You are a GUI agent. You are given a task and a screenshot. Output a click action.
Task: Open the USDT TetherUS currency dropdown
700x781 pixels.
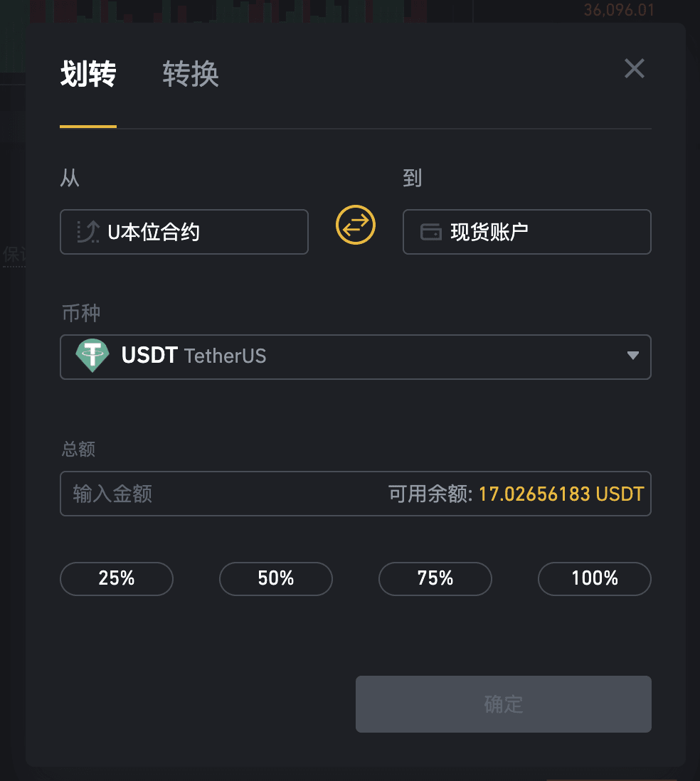click(x=355, y=356)
